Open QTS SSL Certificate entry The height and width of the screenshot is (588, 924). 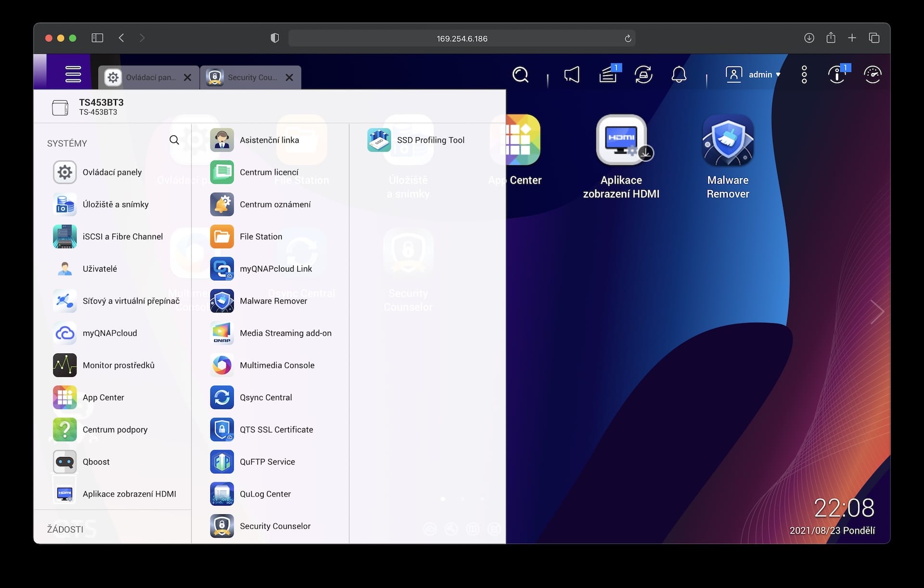276,430
